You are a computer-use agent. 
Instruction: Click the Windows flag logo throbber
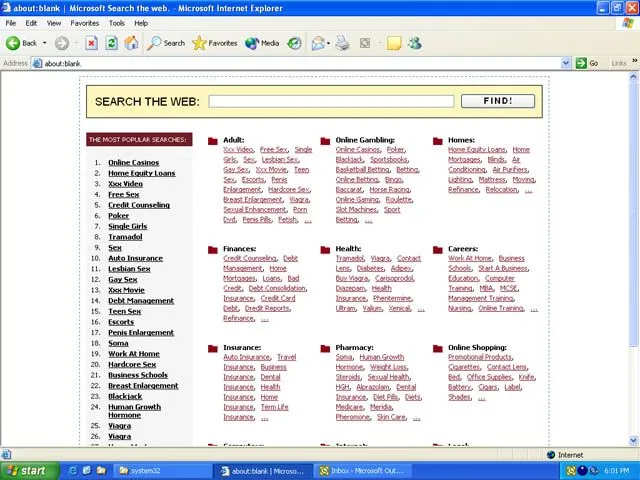628,23
